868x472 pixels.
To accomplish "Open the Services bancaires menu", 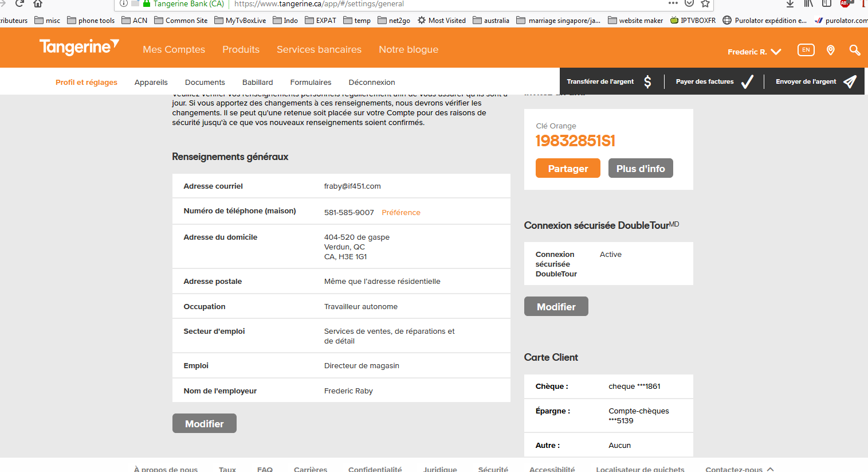I will point(319,49).
